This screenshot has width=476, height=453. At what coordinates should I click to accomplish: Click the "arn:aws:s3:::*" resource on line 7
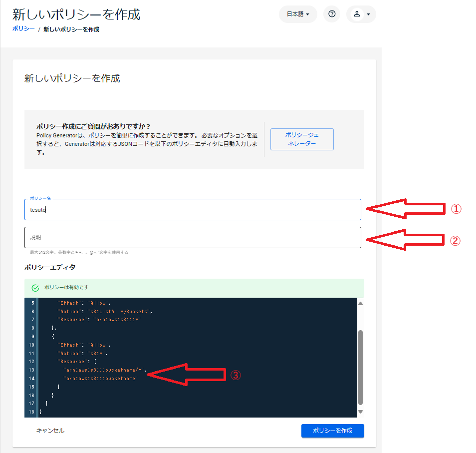point(117,320)
